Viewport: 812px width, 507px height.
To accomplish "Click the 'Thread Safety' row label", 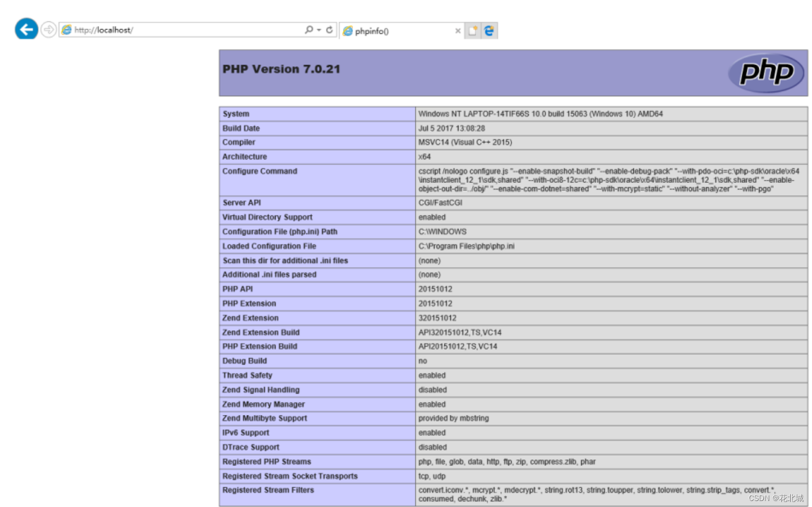I will pyautogui.click(x=247, y=376).
